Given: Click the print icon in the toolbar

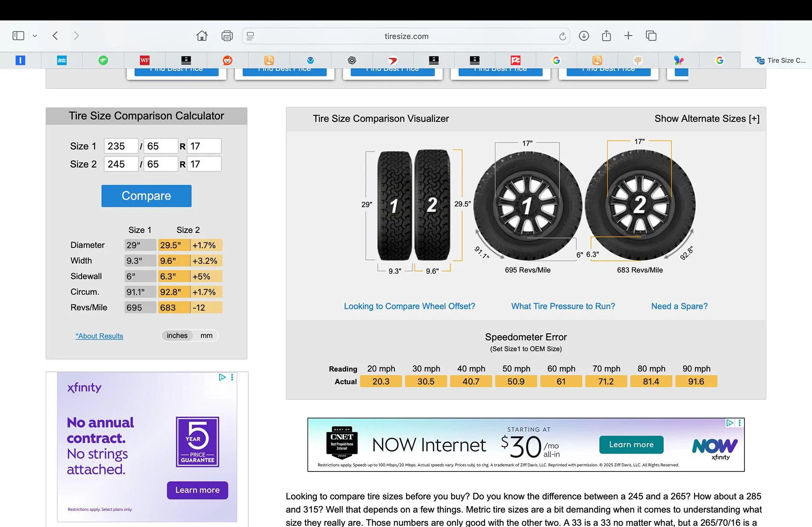Looking at the screenshot, I should click(x=227, y=36).
